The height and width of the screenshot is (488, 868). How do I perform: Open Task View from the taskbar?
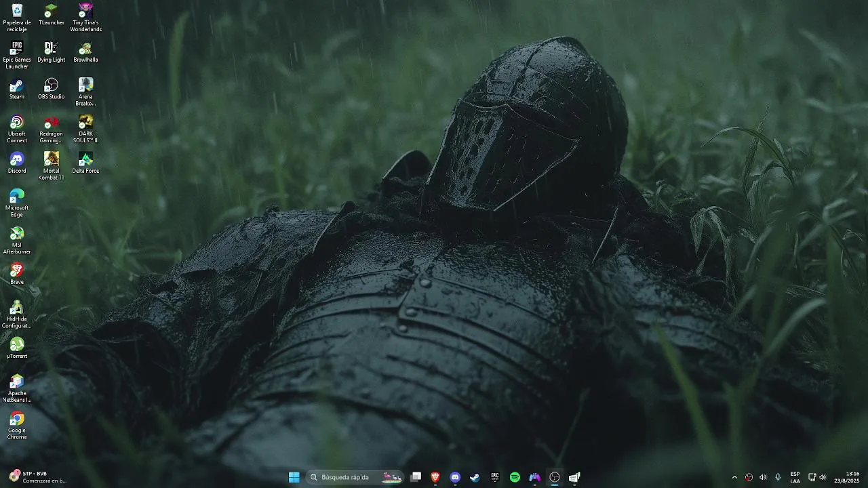pyautogui.click(x=416, y=477)
